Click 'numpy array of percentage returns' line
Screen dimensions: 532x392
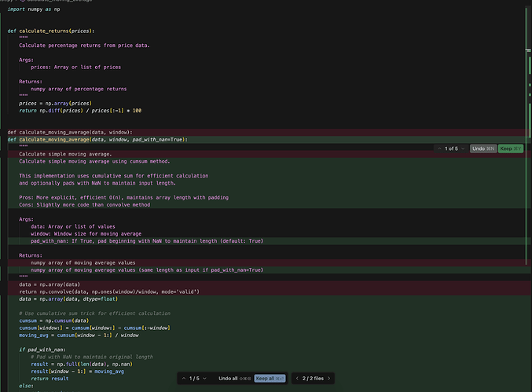79,89
